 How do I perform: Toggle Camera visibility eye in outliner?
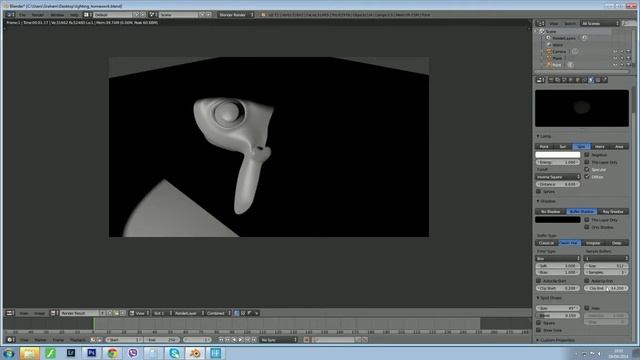pyautogui.click(x=615, y=51)
